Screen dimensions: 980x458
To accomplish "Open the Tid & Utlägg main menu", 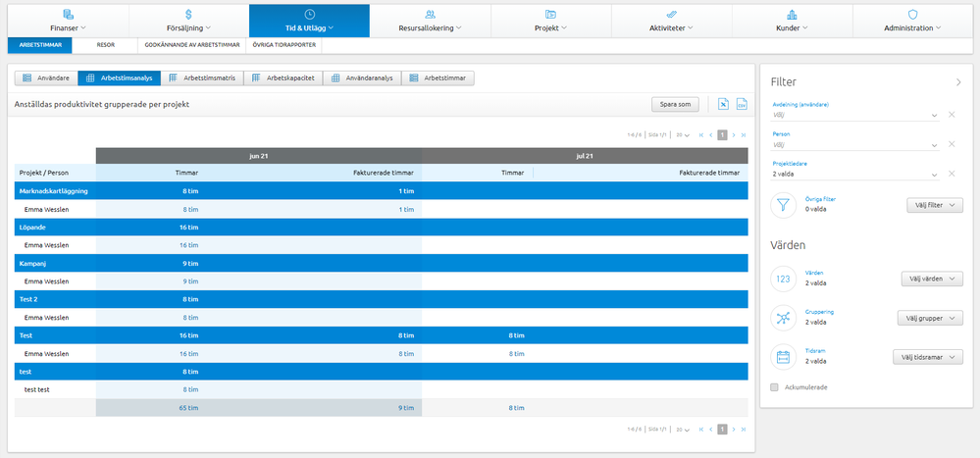I will click(x=309, y=22).
